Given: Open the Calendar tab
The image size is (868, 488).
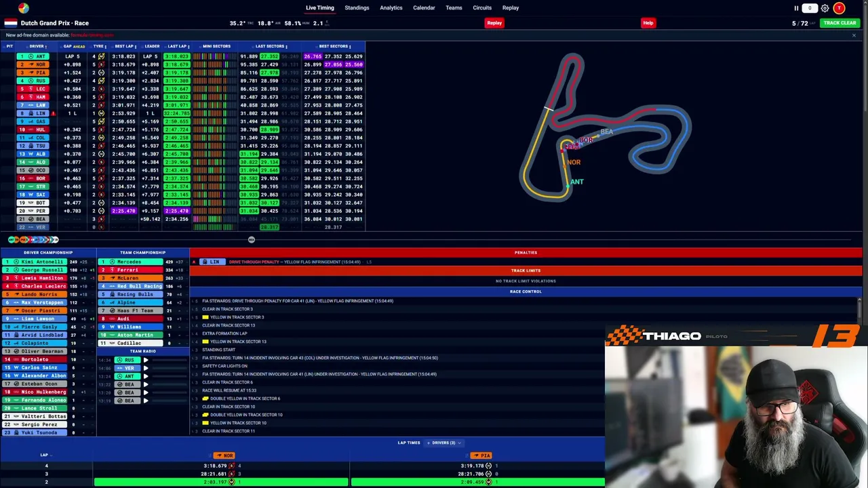Looking at the screenshot, I should [x=424, y=8].
